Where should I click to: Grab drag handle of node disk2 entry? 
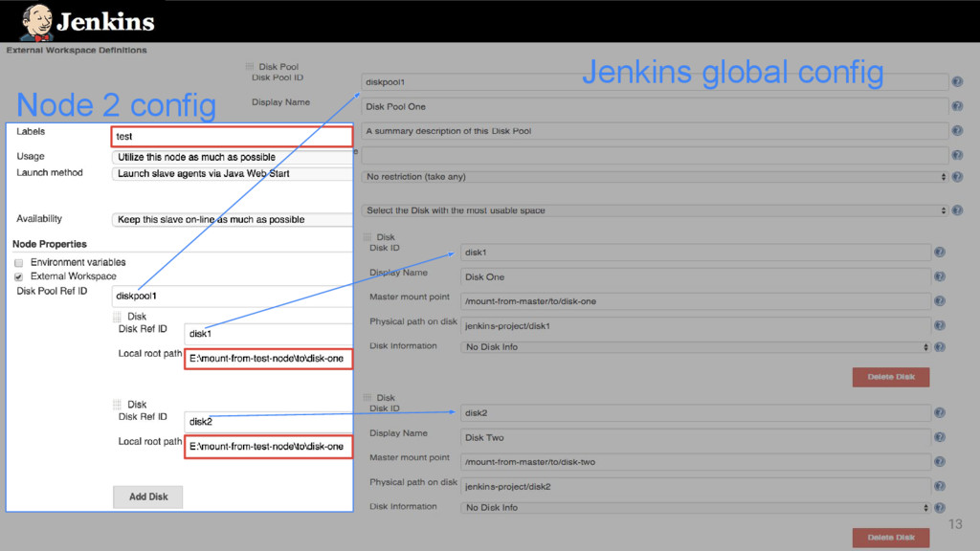[117, 405]
